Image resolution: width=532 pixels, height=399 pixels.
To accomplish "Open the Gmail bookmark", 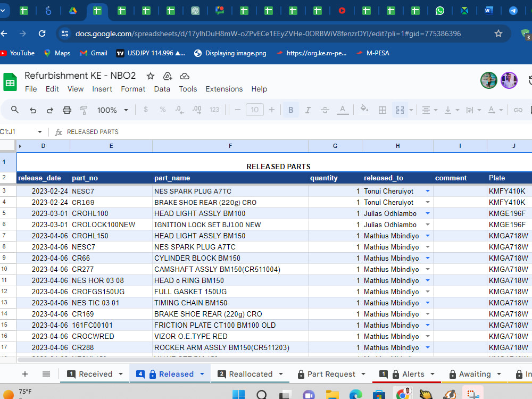I will click(94, 53).
